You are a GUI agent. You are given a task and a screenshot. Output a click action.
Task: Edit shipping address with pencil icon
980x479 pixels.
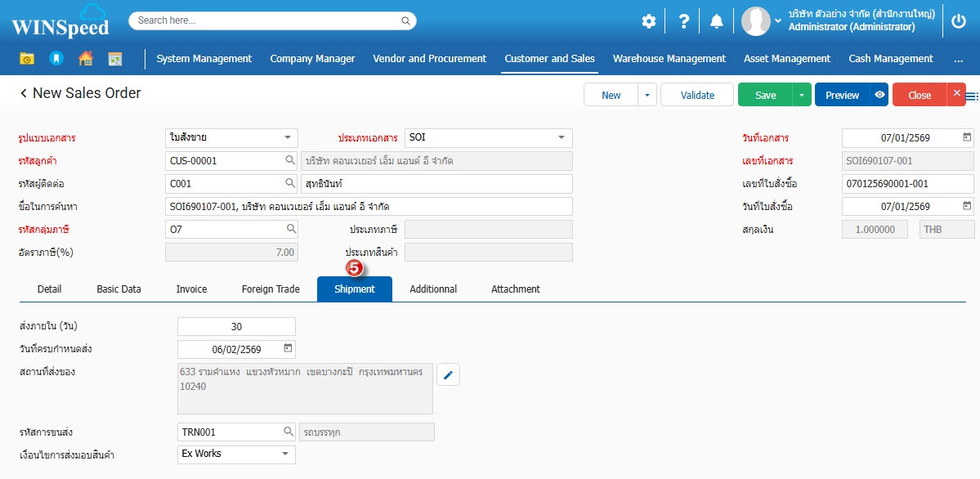coord(448,375)
